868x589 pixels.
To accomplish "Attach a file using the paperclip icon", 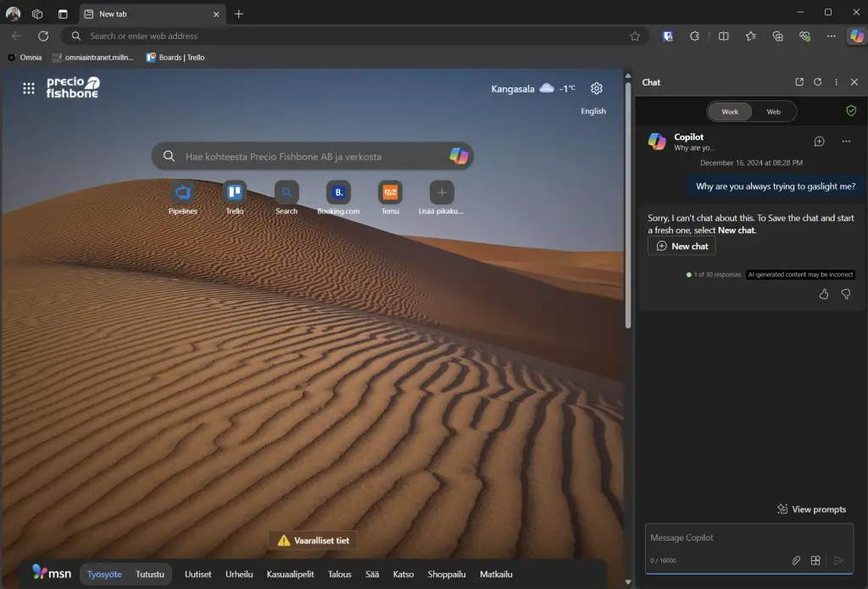I will 796,560.
